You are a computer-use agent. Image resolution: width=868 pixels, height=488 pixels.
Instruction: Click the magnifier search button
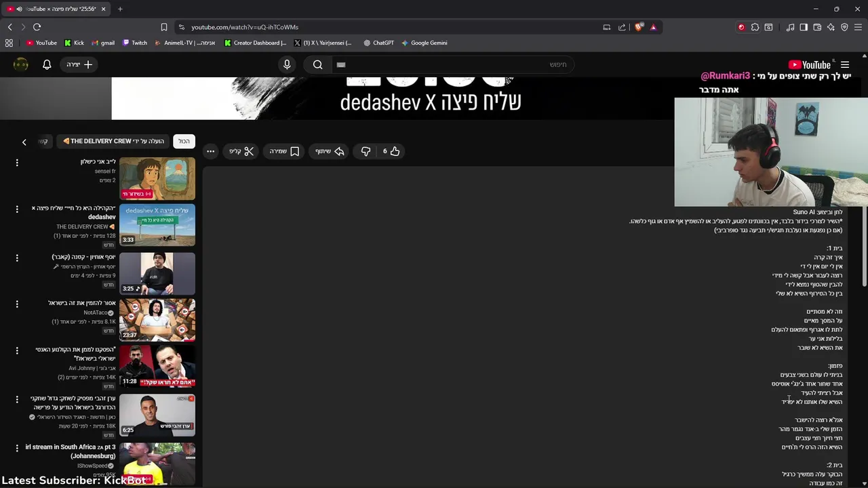point(317,64)
